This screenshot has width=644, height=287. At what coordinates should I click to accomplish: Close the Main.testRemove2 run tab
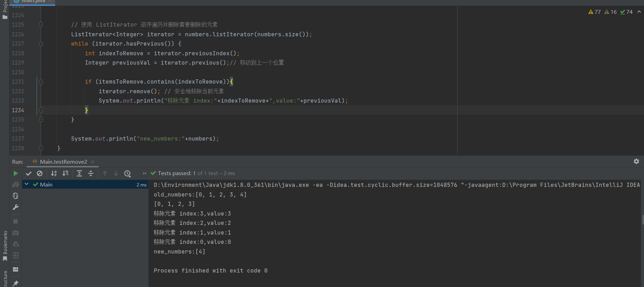[x=92, y=162]
